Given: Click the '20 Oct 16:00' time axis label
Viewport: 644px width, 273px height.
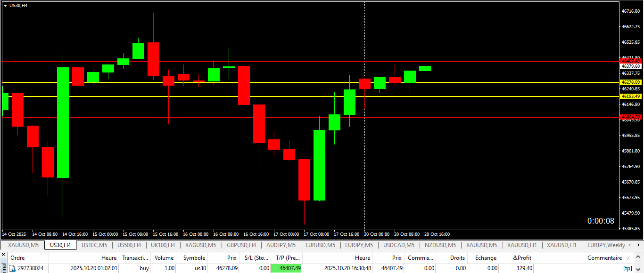Looking at the screenshot, I should 437,234.
